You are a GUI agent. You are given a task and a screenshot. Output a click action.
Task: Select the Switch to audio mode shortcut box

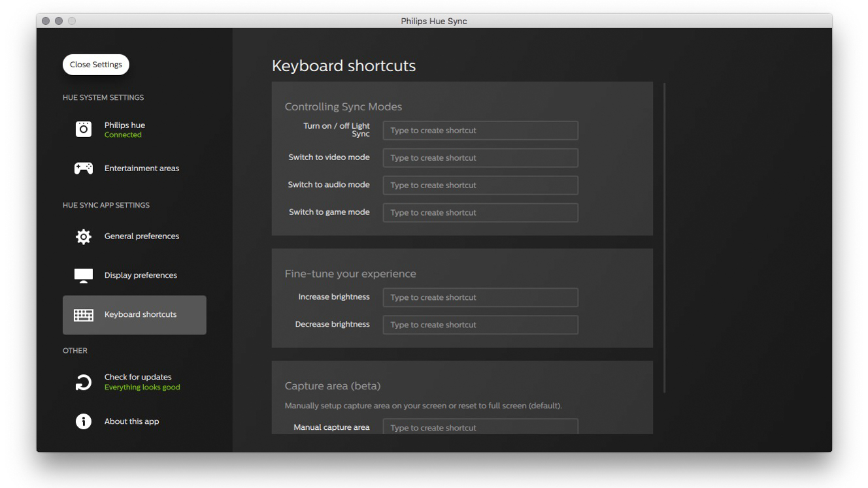[x=480, y=186]
